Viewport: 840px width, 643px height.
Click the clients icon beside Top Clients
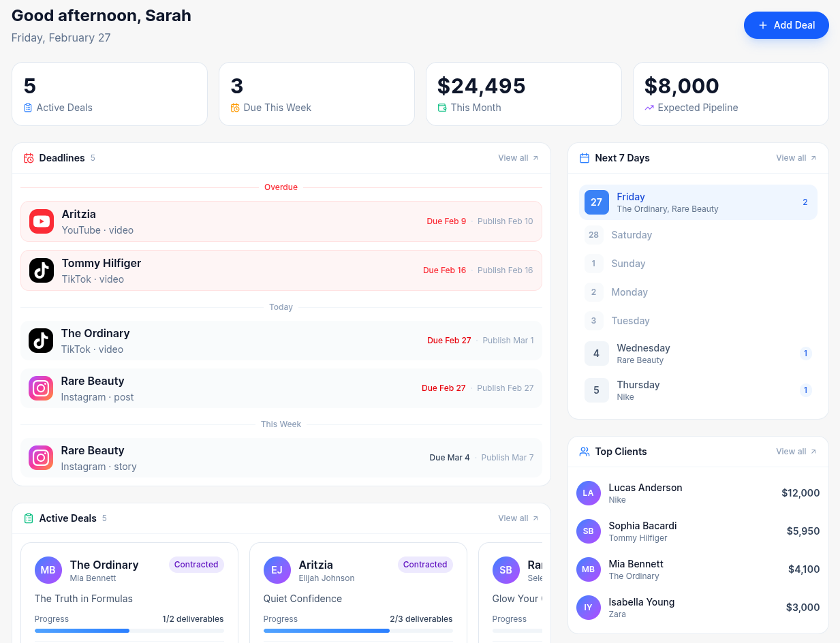coord(584,451)
